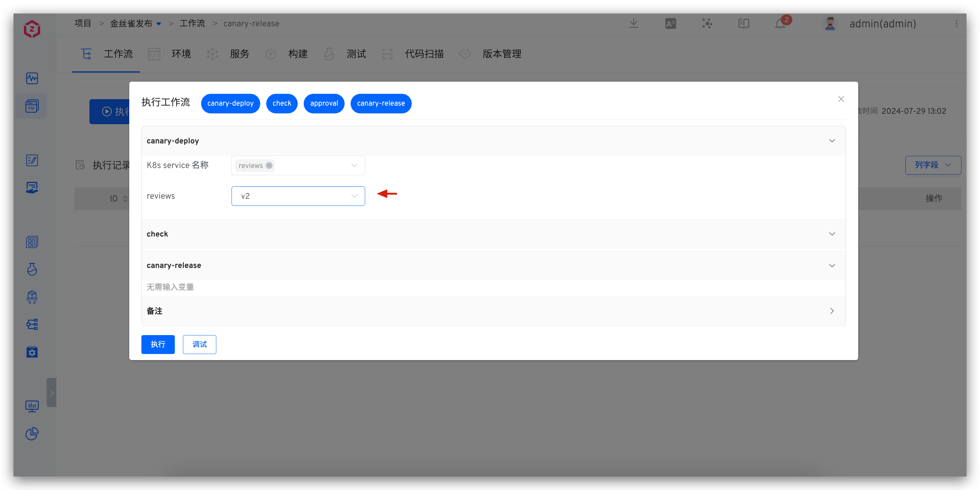Click the download icon in header
This screenshot has width=980, height=490.
(x=633, y=24)
